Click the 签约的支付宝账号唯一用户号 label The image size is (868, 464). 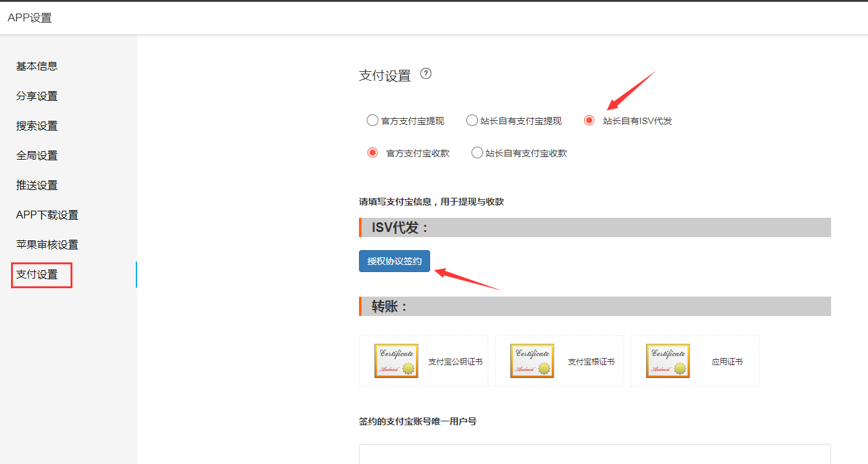pyautogui.click(x=418, y=421)
